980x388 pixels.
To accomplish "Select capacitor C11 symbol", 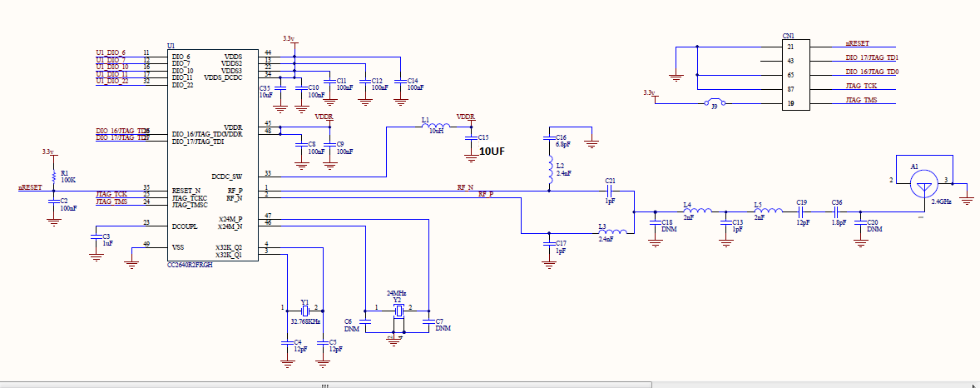I will coord(329,82).
